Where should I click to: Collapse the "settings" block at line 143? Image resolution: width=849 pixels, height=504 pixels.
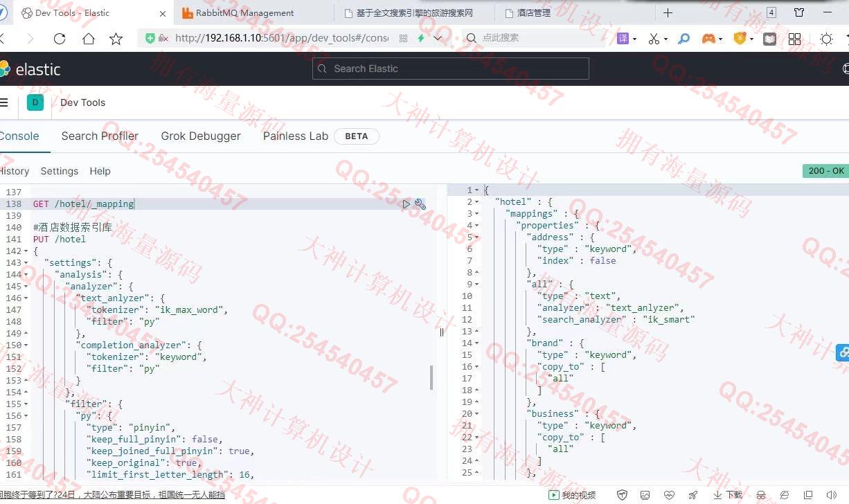point(26,263)
